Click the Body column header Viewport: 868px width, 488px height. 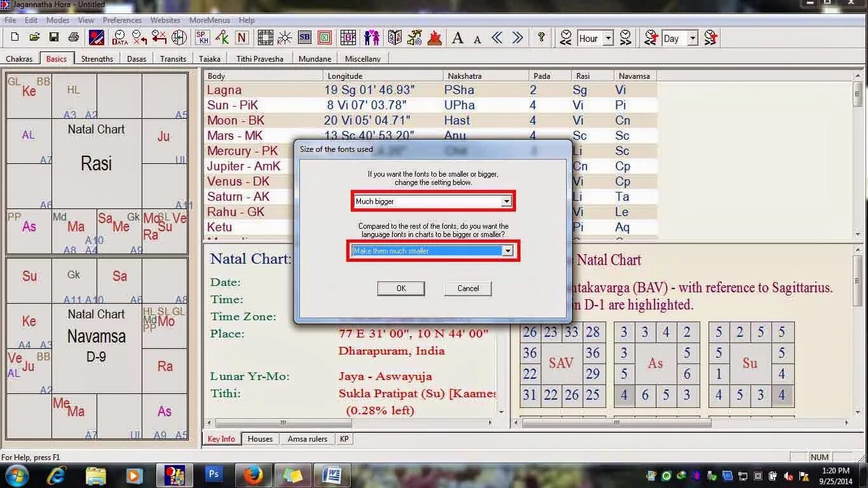pos(263,76)
